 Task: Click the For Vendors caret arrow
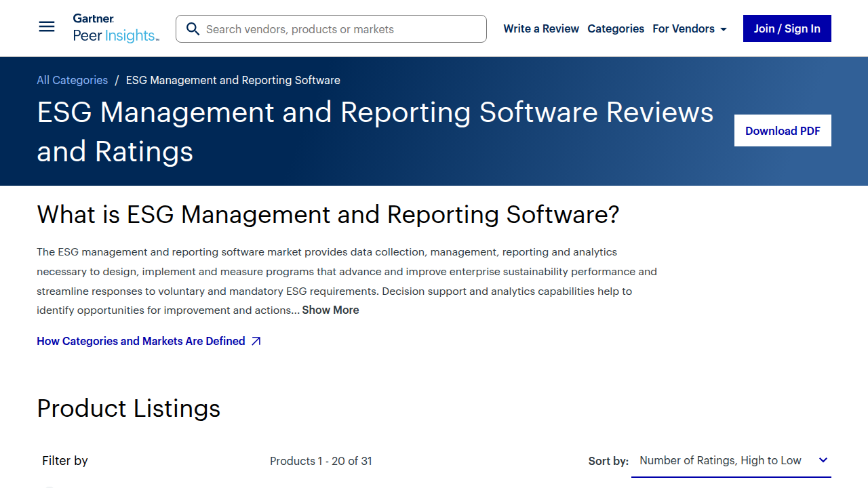click(724, 30)
